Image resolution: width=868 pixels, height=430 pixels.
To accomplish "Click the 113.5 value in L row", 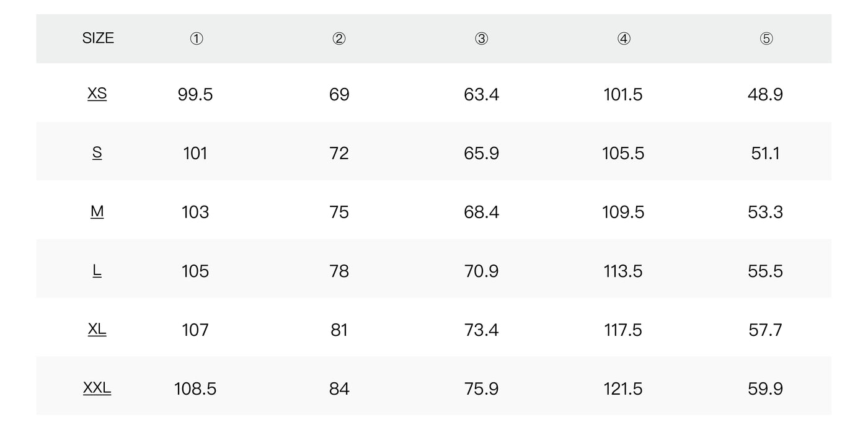I will 624,271.
